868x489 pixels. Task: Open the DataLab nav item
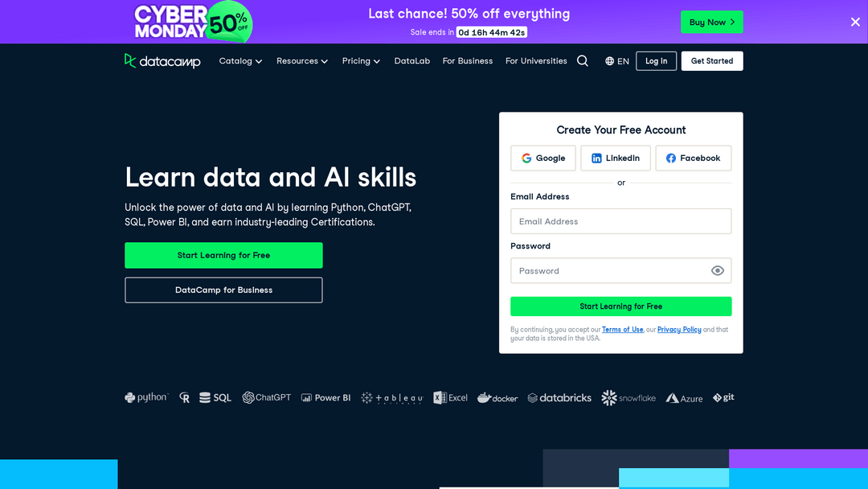(411, 61)
